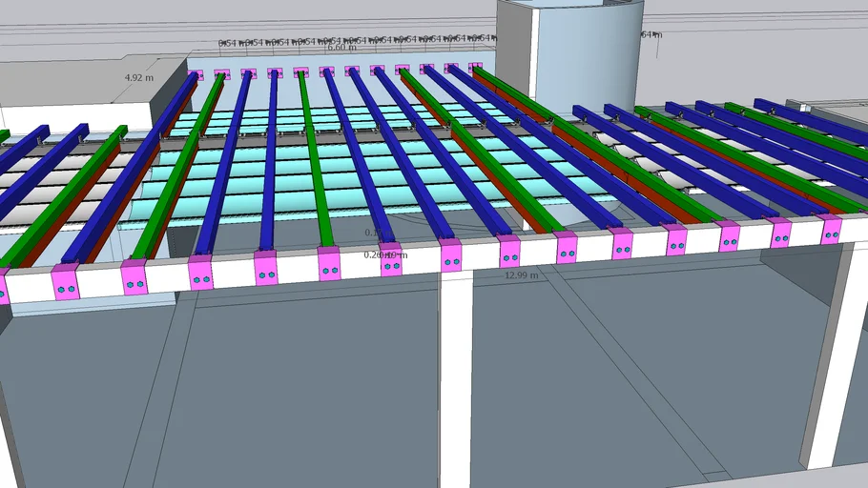Select the rightmost pink bracket on back wall
Viewport: 868px width, 488px height.
click(x=476, y=68)
